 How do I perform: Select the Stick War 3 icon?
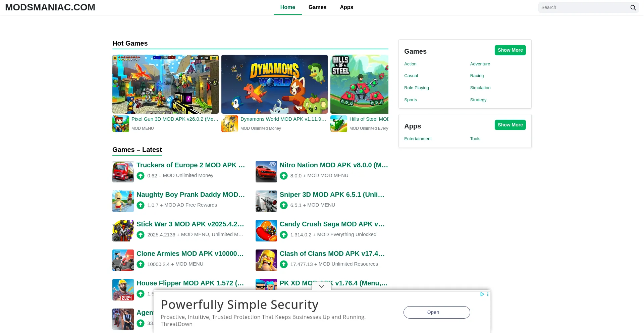(123, 231)
